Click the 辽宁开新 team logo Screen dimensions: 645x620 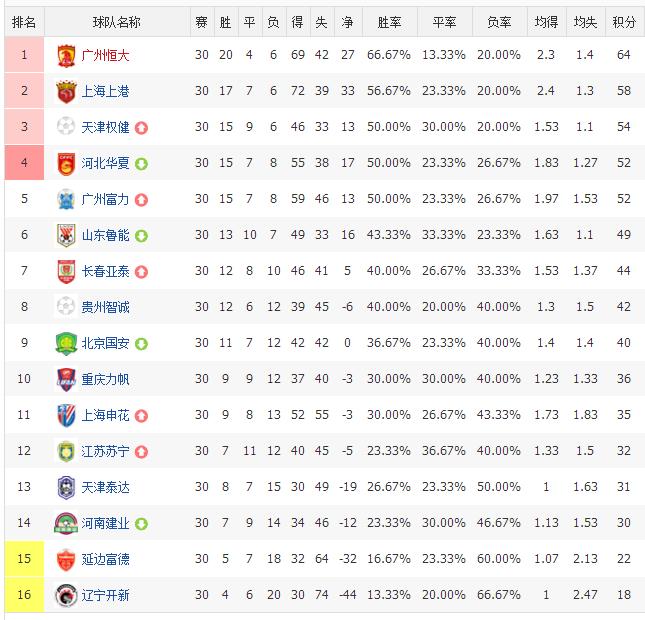[66, 595]
